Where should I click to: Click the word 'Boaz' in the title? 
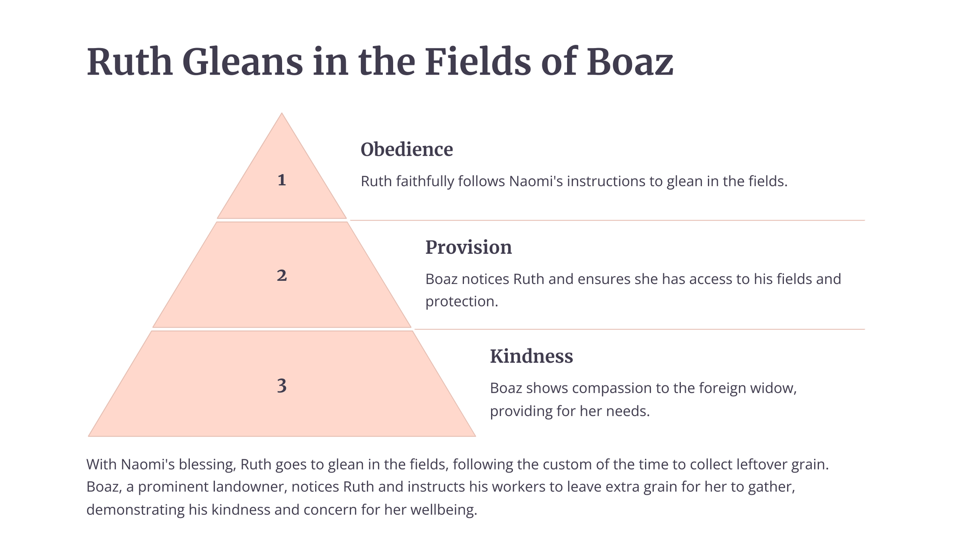click(630, 62)
